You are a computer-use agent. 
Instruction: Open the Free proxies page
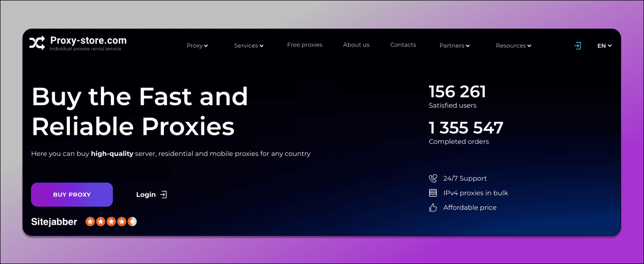305,45
